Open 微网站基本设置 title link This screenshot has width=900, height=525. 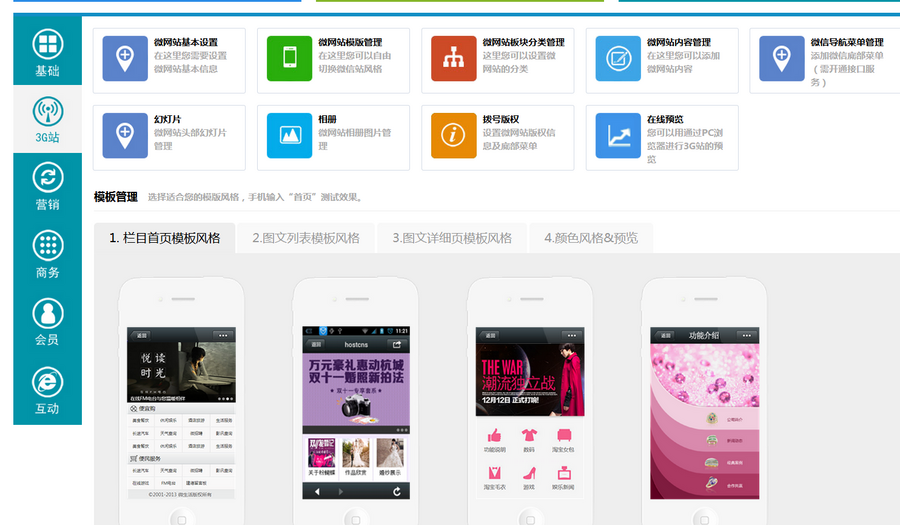[186, 42]
